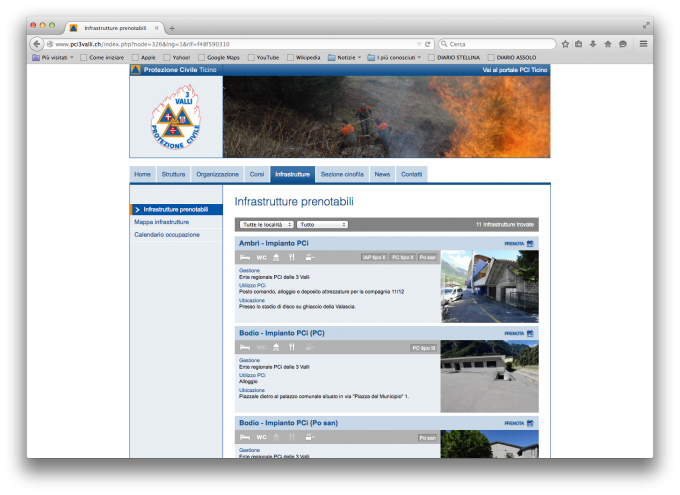Open Mappa infrastrutture in sidebar
Viewport: 680px width, 495px height.
tap(161, 222)
